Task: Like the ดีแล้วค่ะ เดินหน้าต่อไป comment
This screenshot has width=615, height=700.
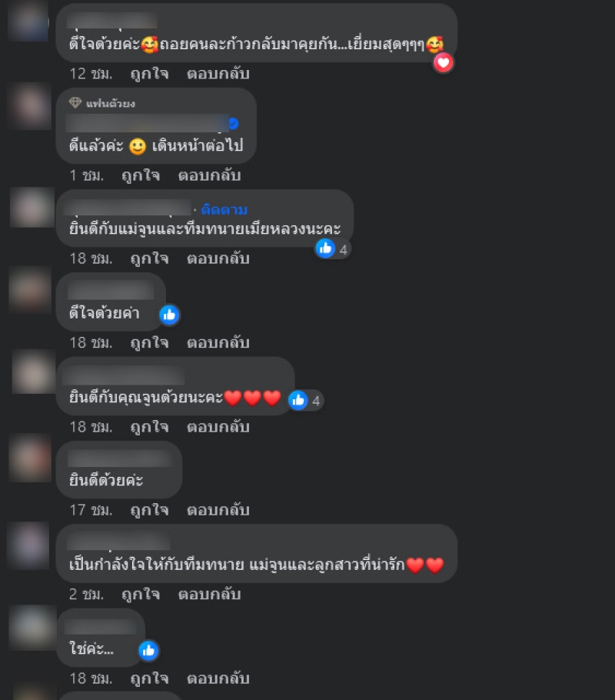Action: coord(141,175)
